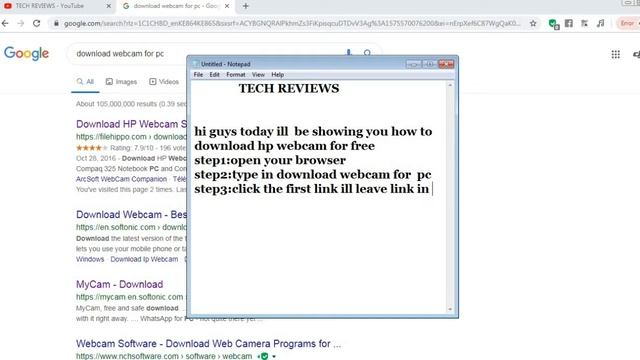Close the TECH REVIEWS YouTube tab
Image resolution: width=640 pixels, height=360 pixels.
click(x=109, y=6)
